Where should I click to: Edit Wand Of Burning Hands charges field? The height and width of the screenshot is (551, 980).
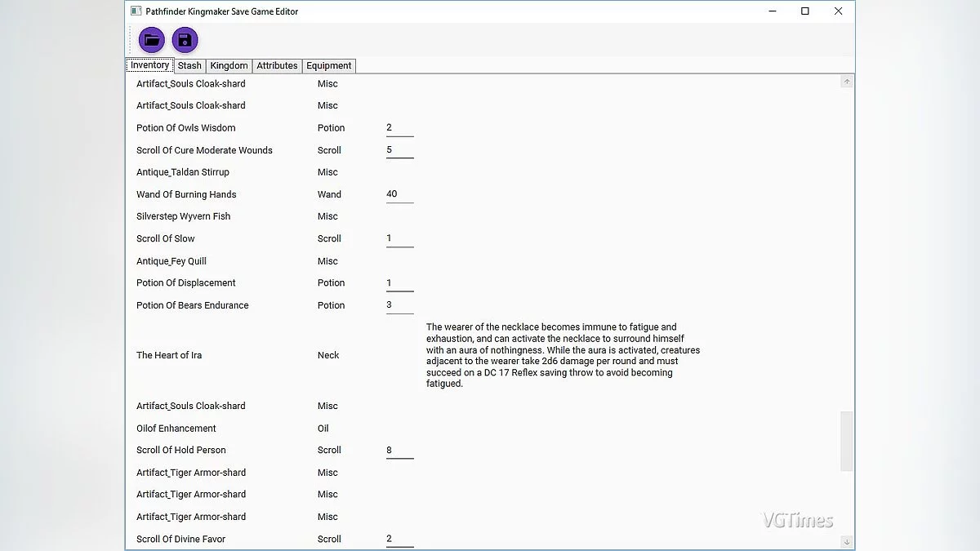399,194
